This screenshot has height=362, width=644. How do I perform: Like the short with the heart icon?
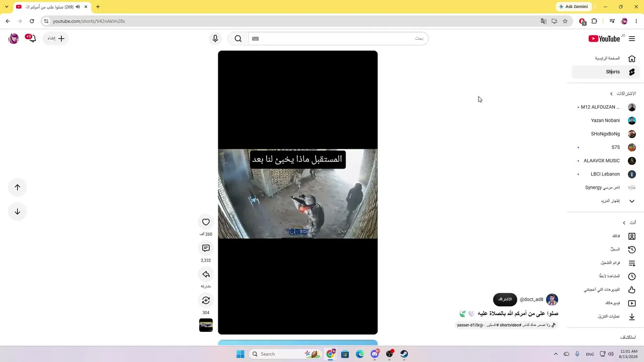pos(206,222)
